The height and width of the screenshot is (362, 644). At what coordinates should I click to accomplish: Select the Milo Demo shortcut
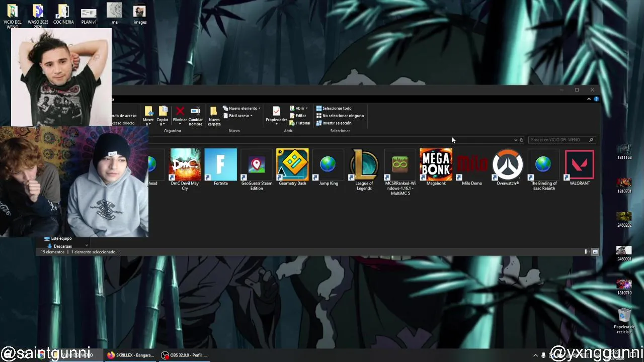tap(471, 167)
